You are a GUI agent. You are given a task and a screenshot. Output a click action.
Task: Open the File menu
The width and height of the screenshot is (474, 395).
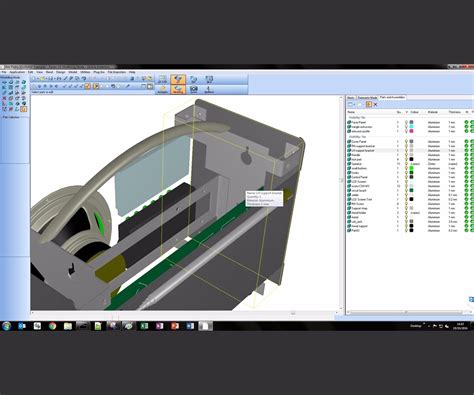[4, 72]
